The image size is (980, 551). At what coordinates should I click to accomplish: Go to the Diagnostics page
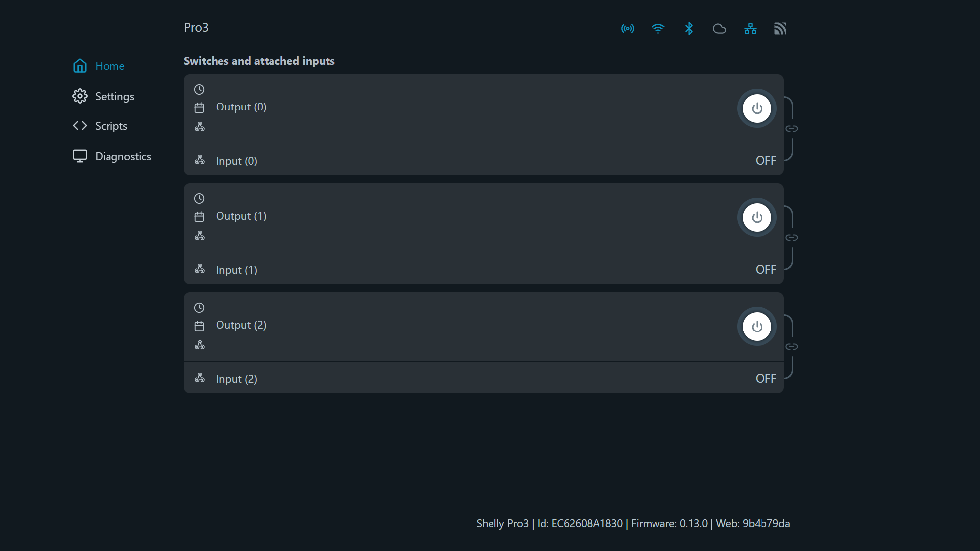pyautogui.click(x=123, y=156)
